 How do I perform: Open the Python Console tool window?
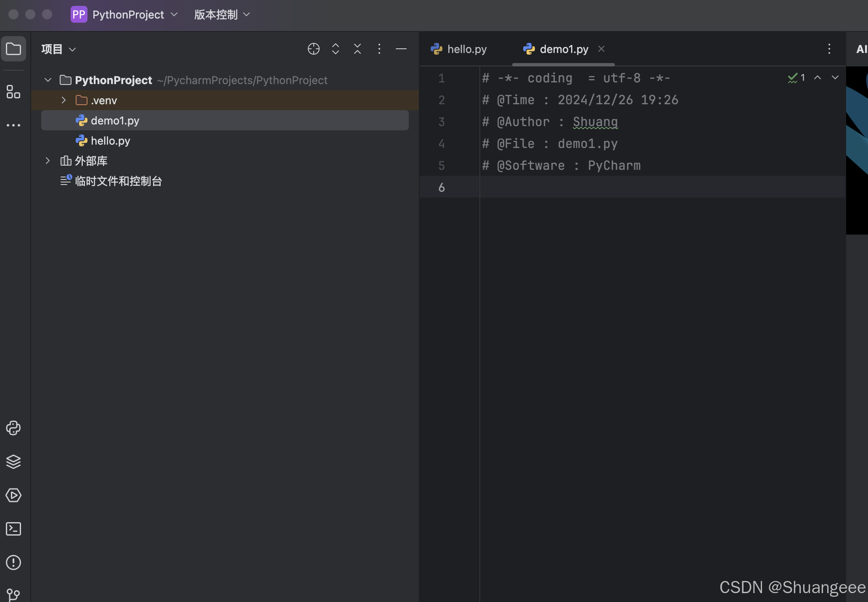[x=13, y=428]
